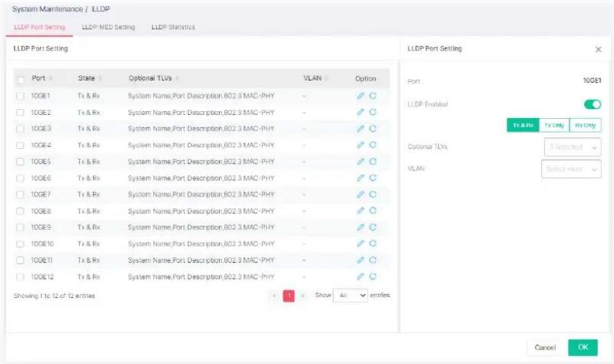
Task: Check the 10GE12 row checkbox
Action: 20,276
